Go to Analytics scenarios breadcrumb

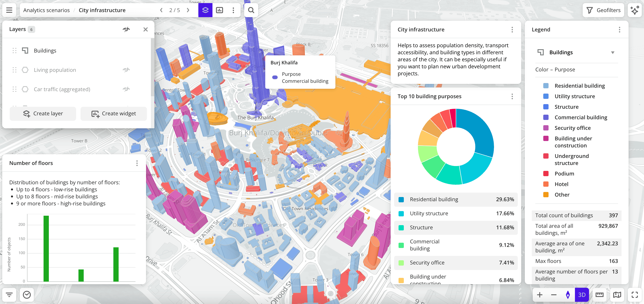coord(46,10)
